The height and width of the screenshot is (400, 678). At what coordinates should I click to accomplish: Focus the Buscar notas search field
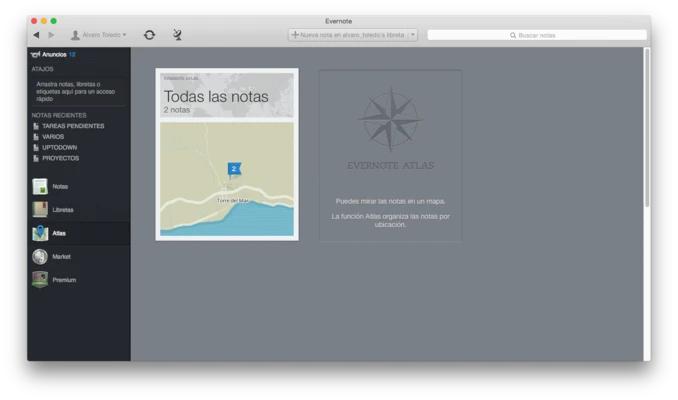tap(537, 35)
